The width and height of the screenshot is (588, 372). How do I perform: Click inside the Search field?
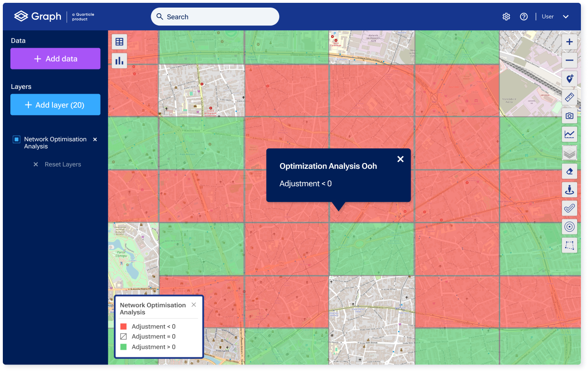point(215,16)
